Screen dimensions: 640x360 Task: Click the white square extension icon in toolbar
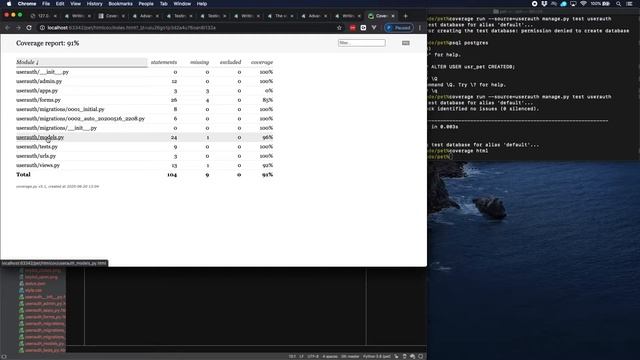[x=363, y=28]
